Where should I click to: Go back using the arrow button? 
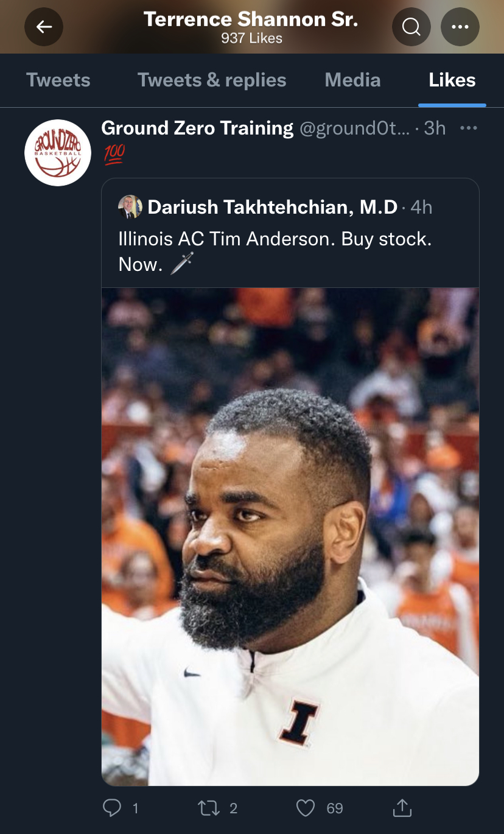click(x=43, y=27)
